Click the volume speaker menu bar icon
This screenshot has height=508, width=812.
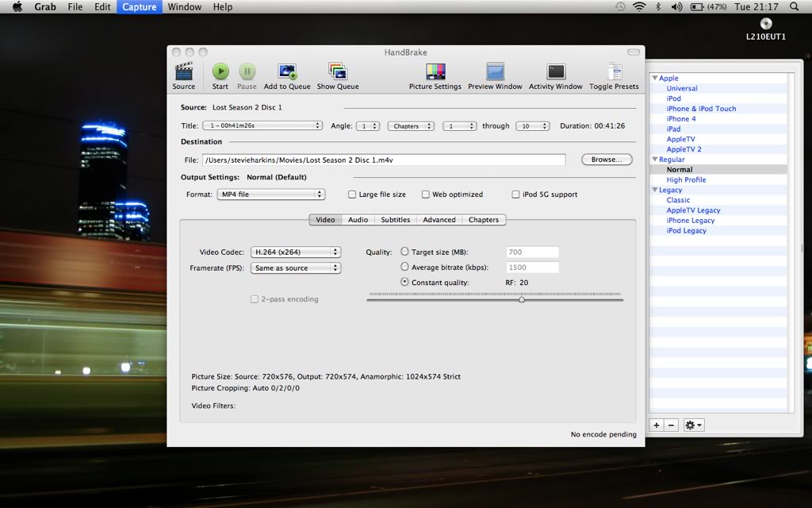(676, 6)
